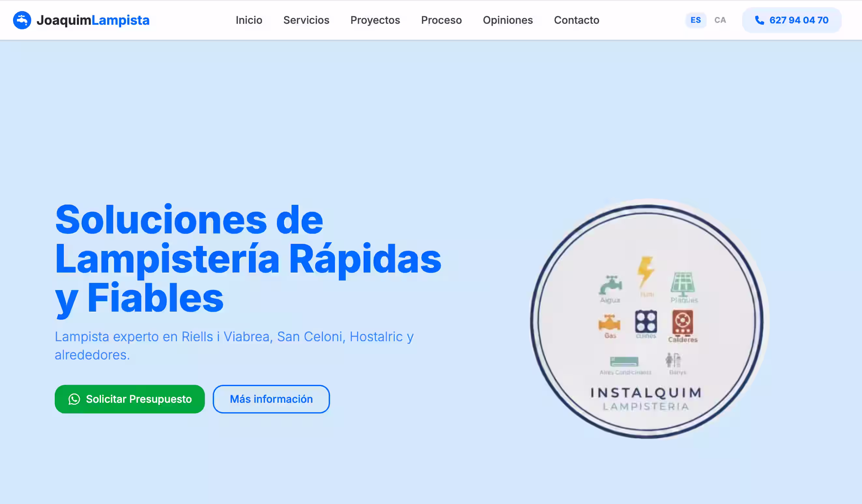Click the WhatsApp icon in green button
This screenshot has height=504, width=862.
(x=74, y=399)
